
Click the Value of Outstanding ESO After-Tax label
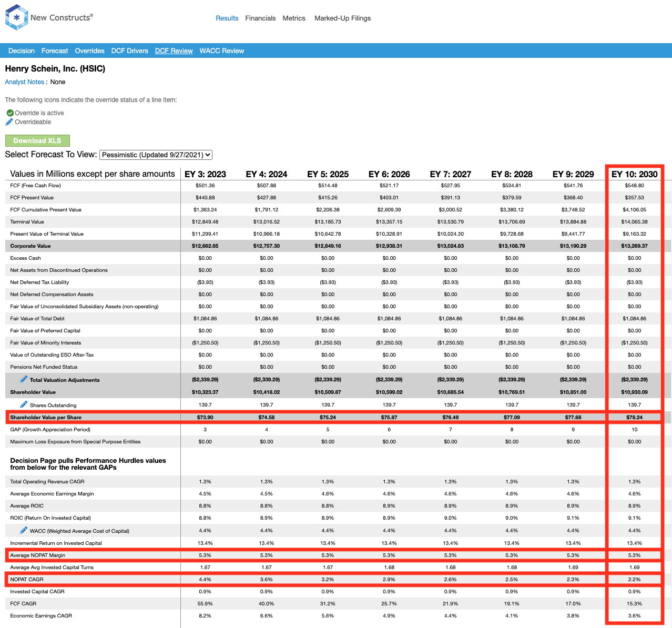click(53, 355)
